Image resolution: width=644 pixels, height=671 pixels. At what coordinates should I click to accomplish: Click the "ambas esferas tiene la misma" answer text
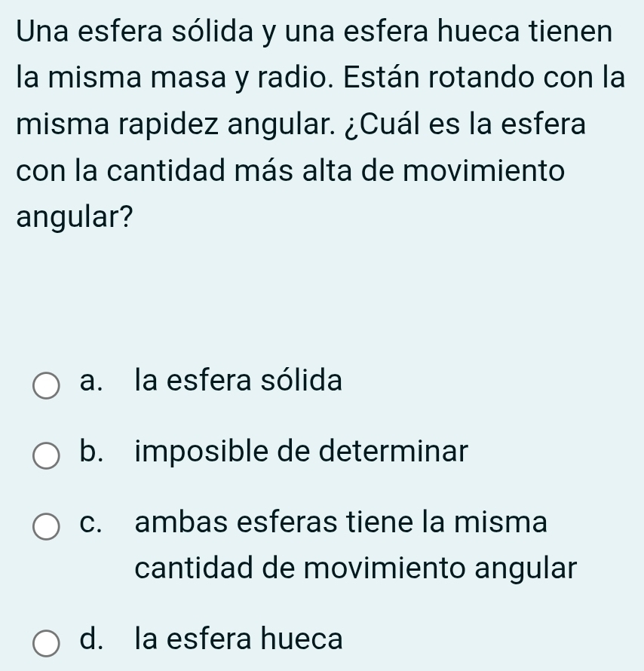(342, 522)
